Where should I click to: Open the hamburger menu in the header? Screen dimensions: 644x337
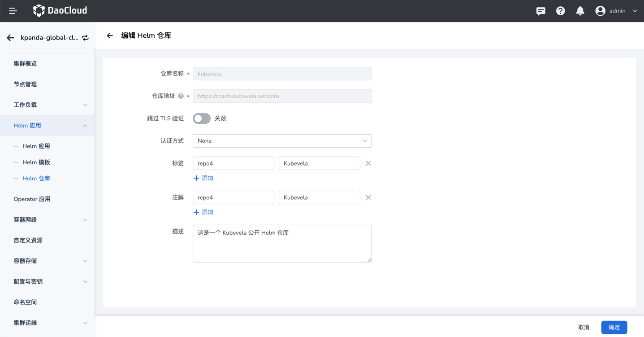13,11
